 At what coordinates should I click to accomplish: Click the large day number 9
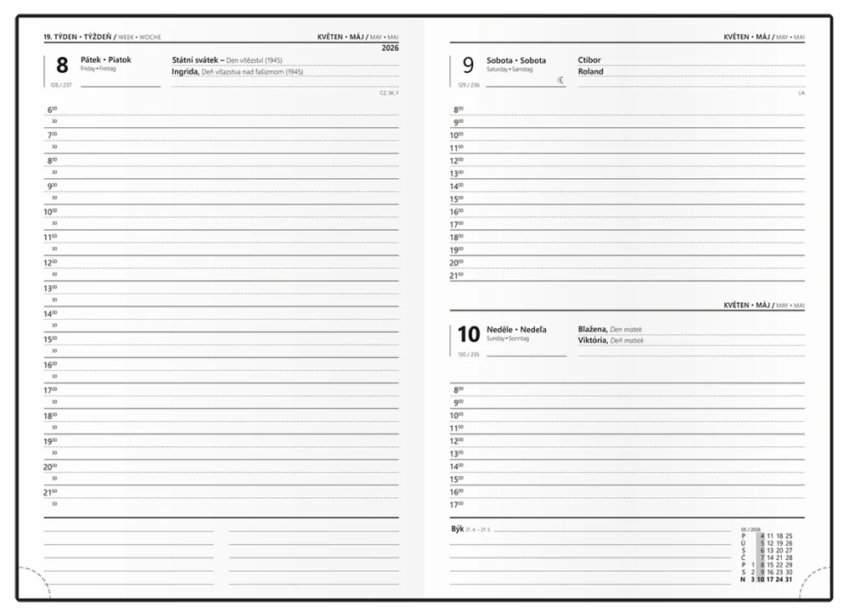(468, 65)
